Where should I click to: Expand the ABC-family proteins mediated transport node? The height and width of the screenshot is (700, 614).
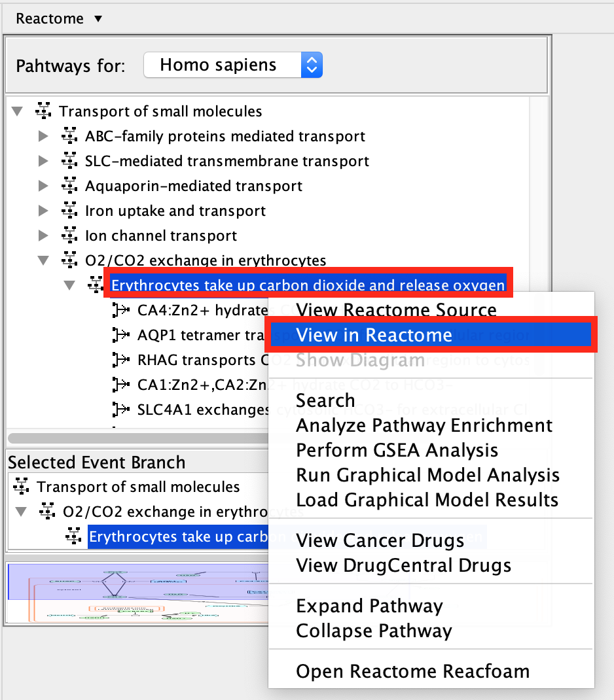point(43,137)
